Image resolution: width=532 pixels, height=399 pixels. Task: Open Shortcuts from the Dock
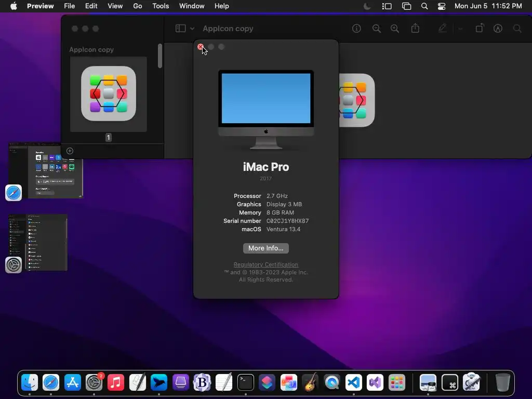[x=267, y=382]
